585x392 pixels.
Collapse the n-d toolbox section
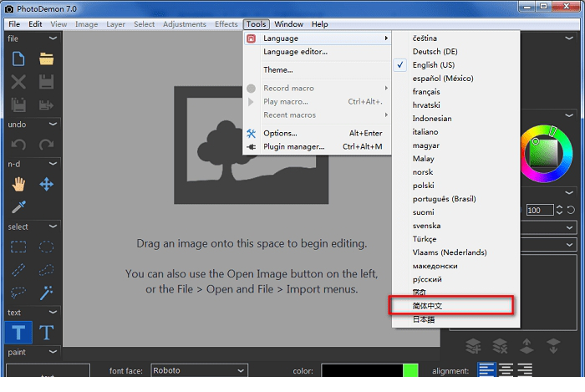[53, 164]
